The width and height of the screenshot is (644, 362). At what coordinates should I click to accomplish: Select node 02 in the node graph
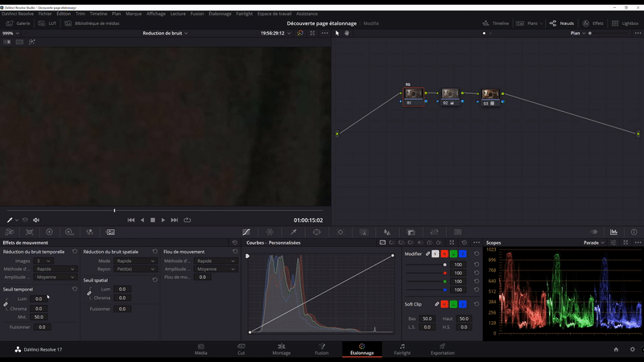coord(450,95)
